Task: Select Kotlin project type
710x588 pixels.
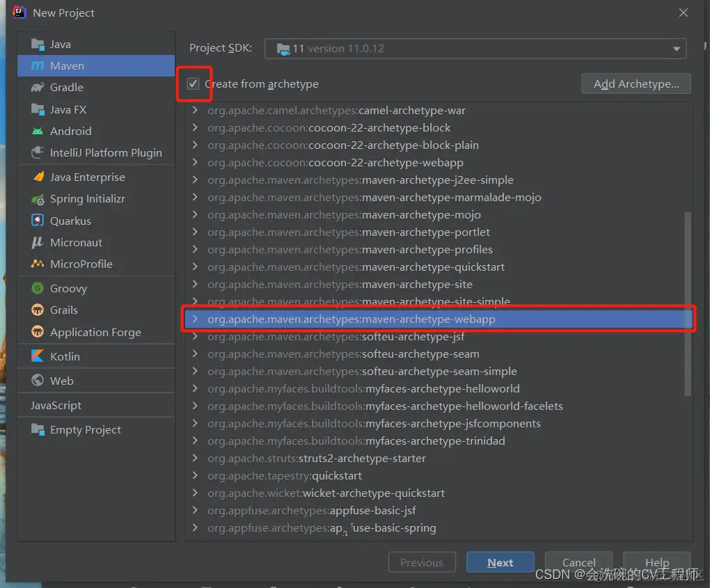Action: [x=96, y=356]
